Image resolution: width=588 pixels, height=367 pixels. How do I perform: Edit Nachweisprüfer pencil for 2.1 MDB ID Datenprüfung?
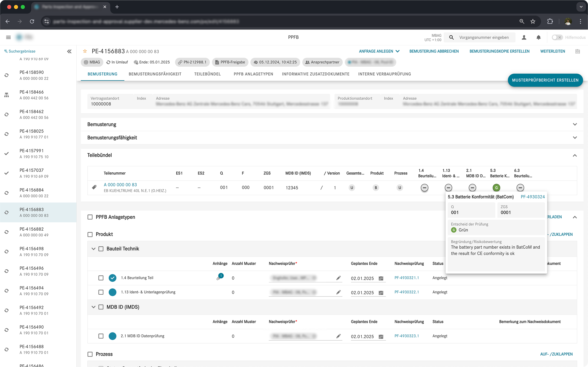click(x=338, y=336)
